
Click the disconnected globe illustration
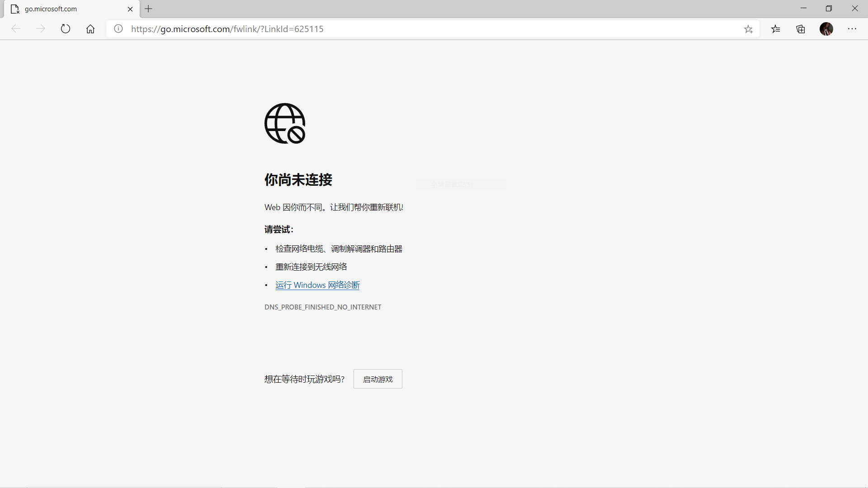point(284,123)
